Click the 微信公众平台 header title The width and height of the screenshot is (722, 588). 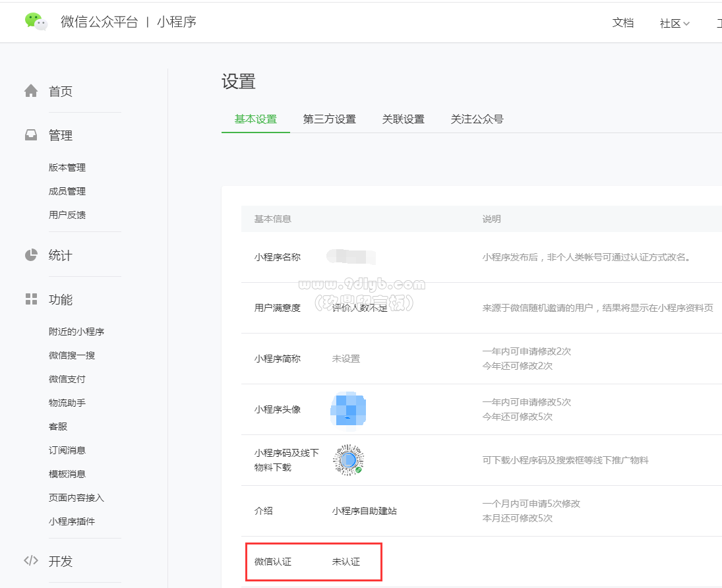coord(100,22)
